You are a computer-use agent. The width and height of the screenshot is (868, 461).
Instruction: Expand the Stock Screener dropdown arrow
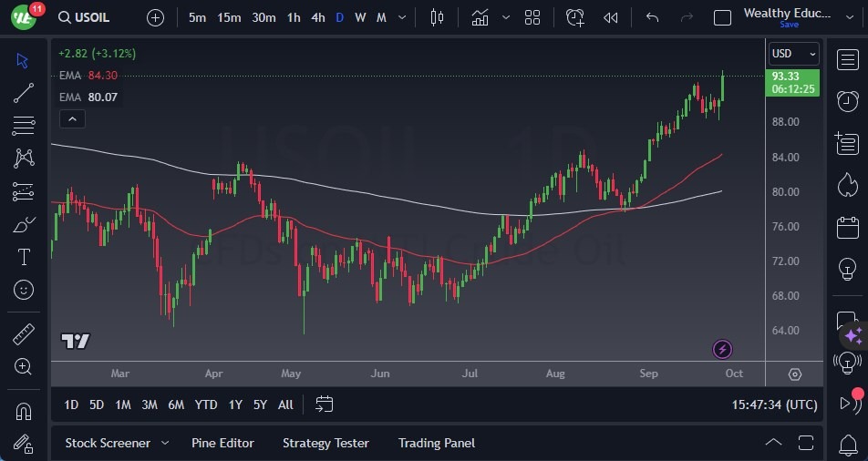[165, 443]
